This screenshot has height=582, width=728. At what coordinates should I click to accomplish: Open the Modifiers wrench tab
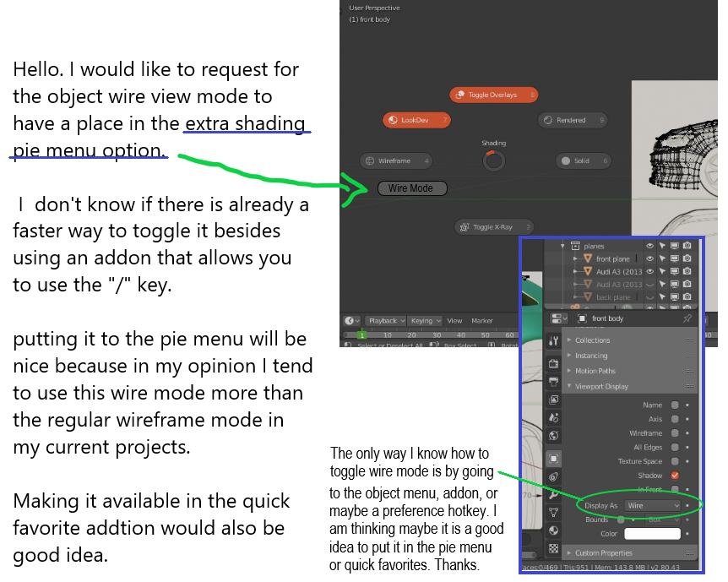click(x=553, y=495)
